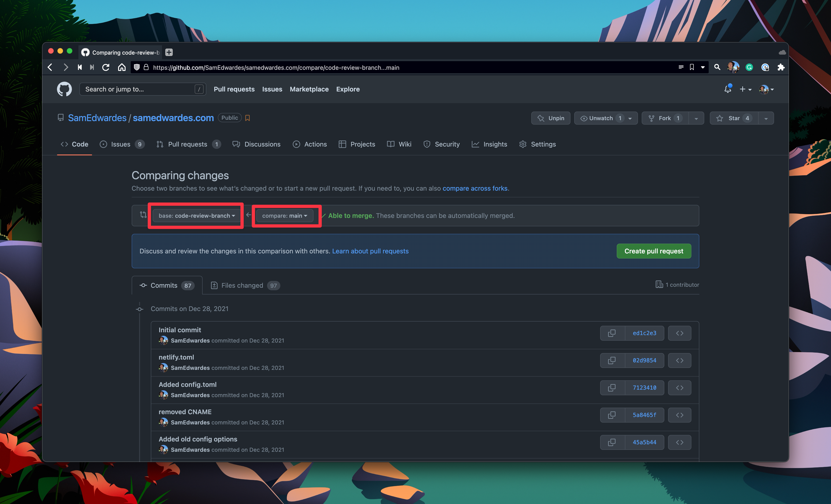Copy SHA for removed CNAME commit

tap(612, 415)
